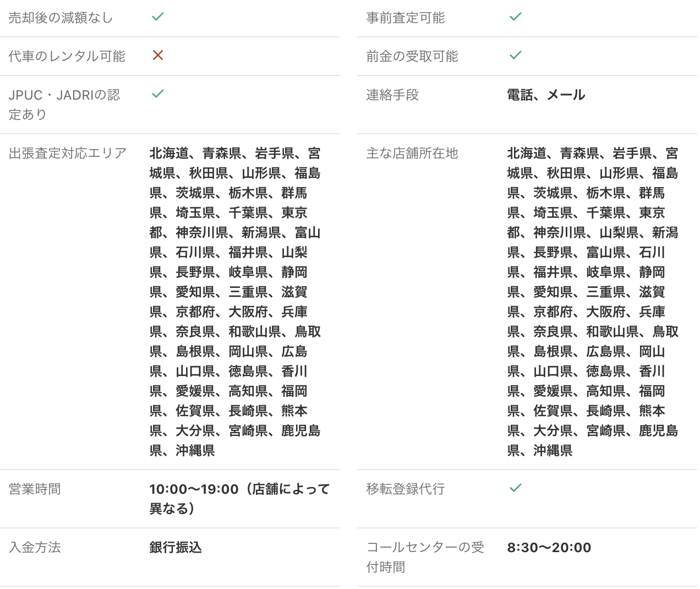Click the green check for 事前査定可能
The image size is (700, 589).
[x=516, y=17]
